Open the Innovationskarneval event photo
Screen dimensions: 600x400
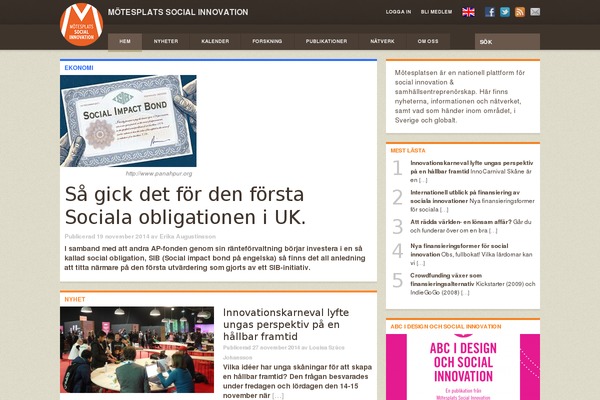coord(137,349)
